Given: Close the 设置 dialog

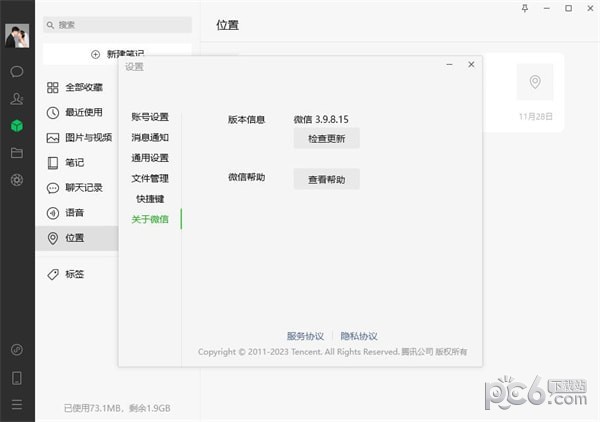Looking at the screenshot, I should 471,65.
